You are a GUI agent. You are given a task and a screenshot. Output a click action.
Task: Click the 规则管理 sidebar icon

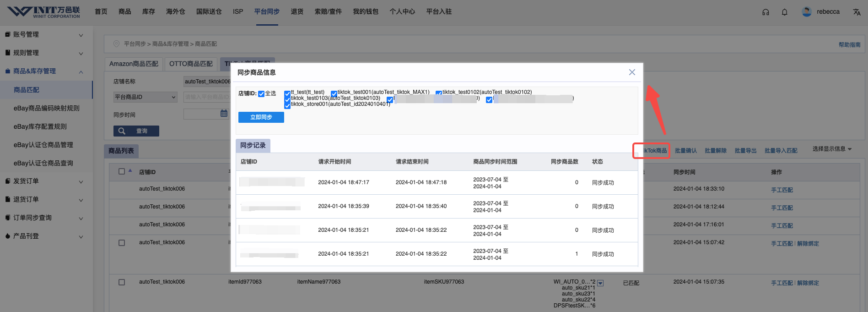coord(7,53)
